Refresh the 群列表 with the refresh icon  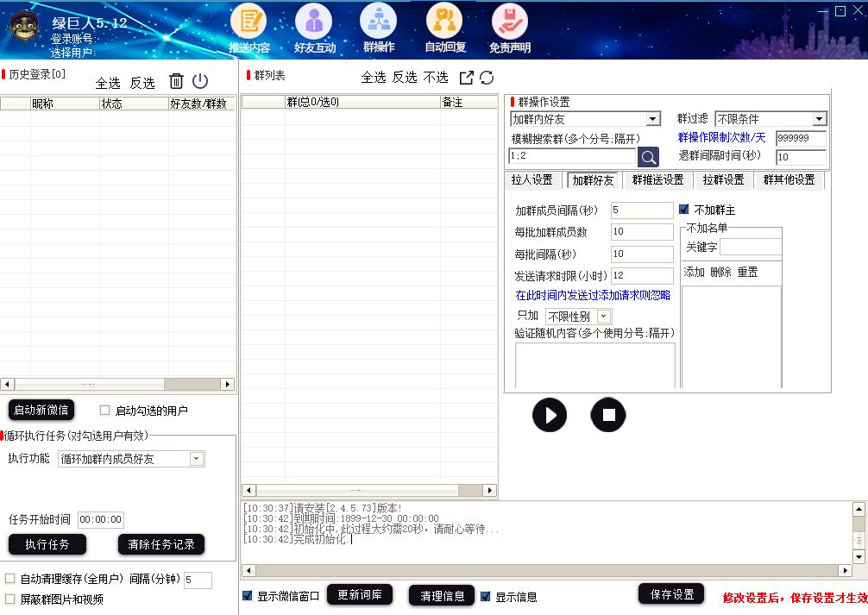coord(487,77)
